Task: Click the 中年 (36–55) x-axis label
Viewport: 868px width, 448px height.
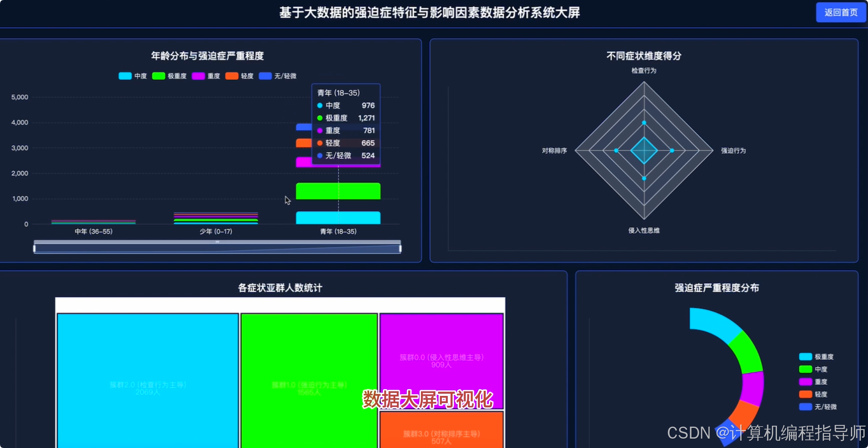Action: pyautogui.click(x=94, y=231)
